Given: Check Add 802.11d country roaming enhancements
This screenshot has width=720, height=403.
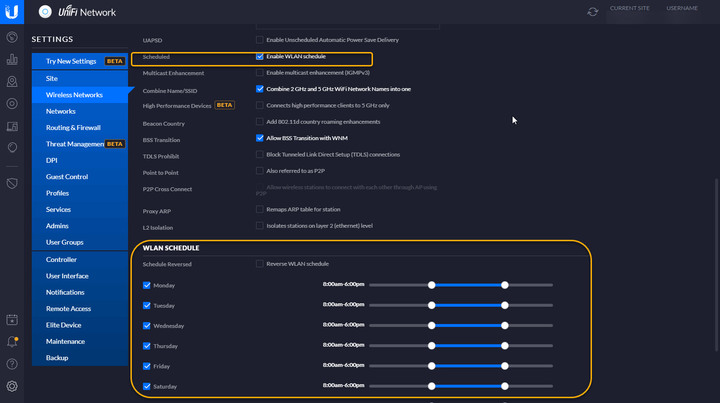Looking at the screenshot, I should coord(259,122).
